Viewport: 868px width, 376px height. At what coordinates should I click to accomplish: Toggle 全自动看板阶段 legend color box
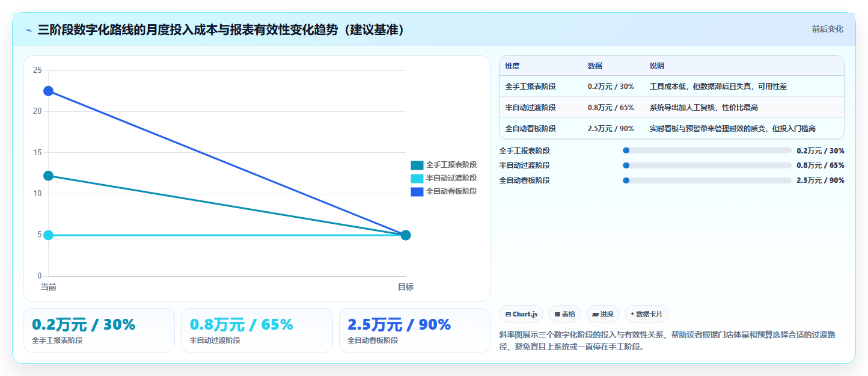(x=417, y=191)
